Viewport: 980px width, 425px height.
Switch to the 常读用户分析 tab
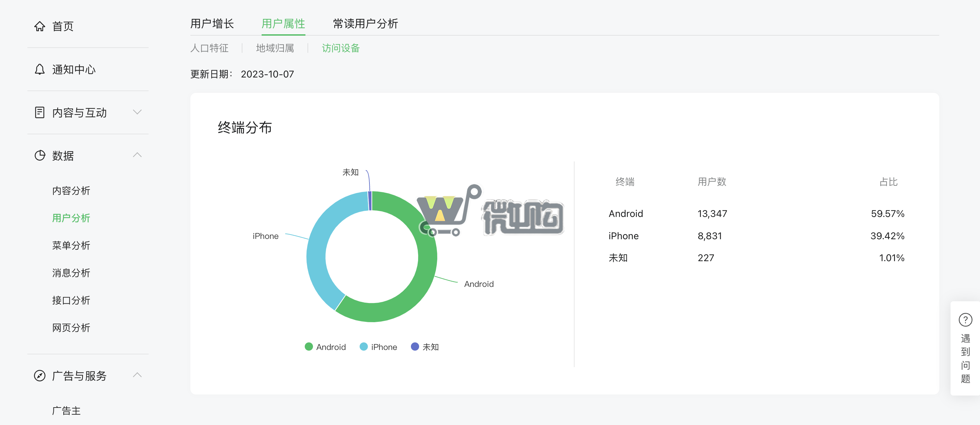pyautogui.click(x=366, y=24)
